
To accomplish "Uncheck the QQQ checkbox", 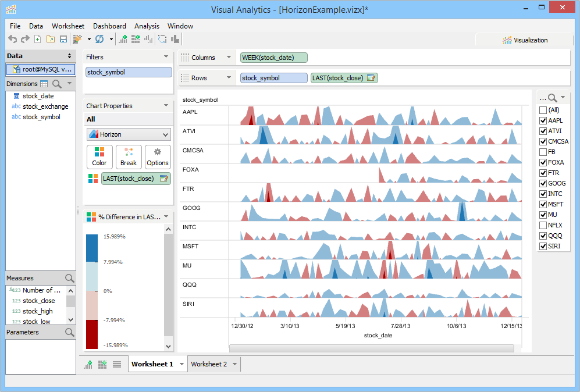I will click(x=543, y=236).
